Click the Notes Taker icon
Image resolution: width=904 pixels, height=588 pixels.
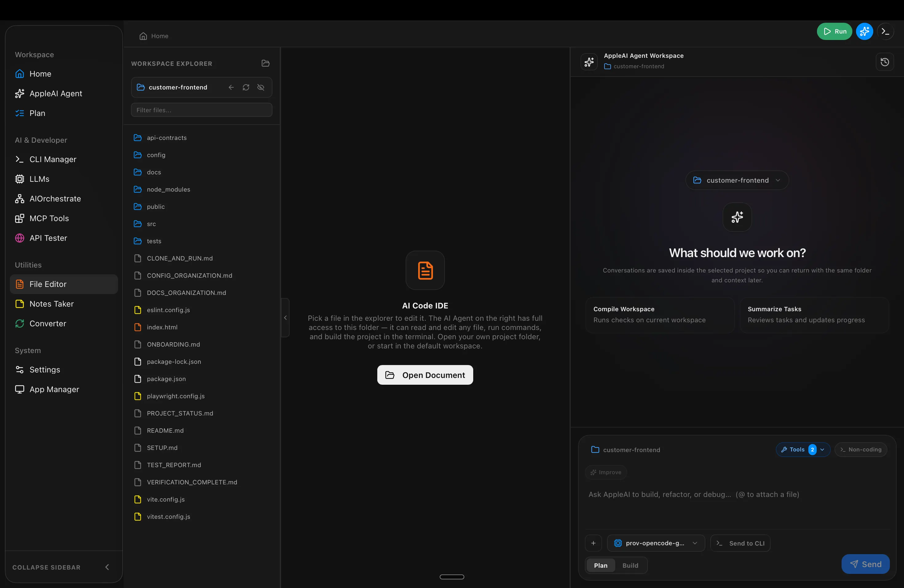(19, 304)
